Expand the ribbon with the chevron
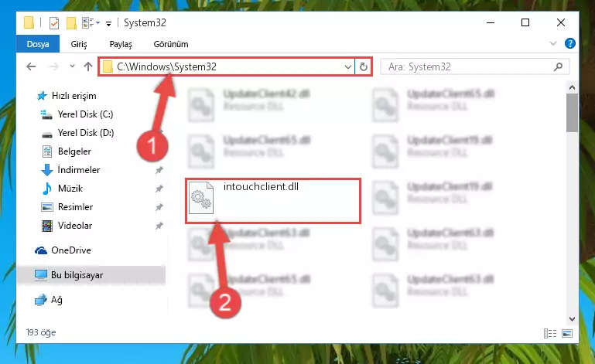595x364 pixels. (x=553, y=43)
